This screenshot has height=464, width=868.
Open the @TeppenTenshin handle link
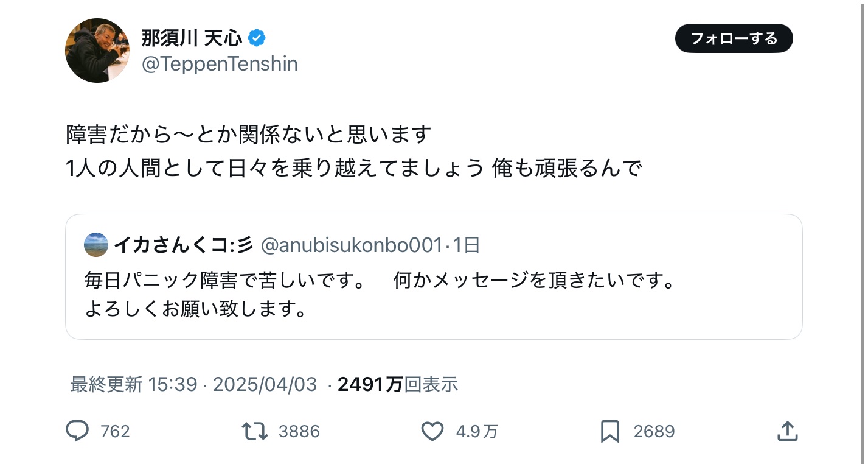tap(220, 64)
